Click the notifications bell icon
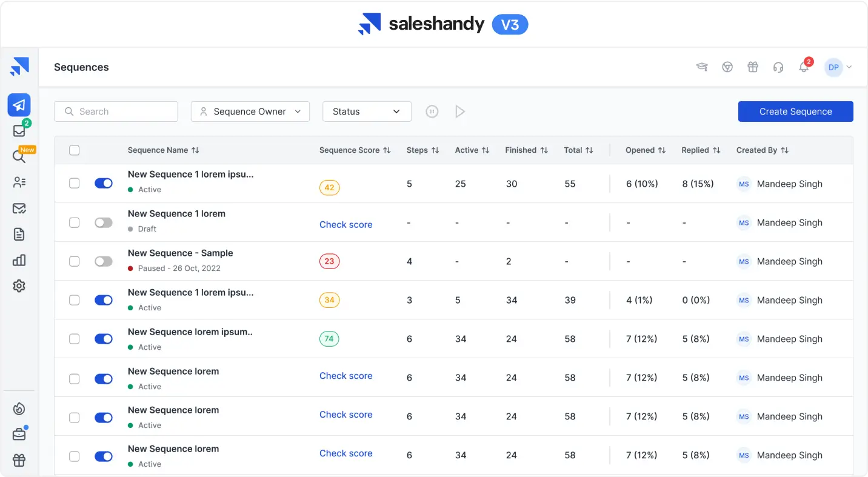The width and height of the screenshot is (868, 477). point(804,67)
